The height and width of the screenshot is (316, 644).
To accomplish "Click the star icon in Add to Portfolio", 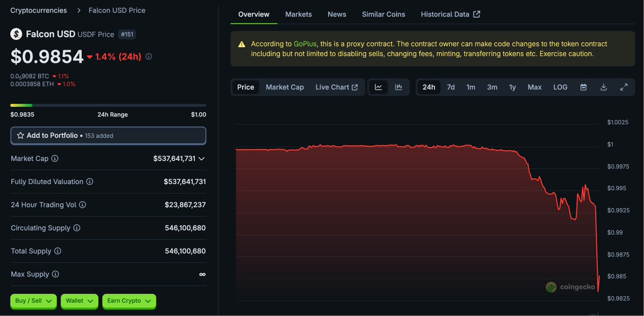I will click(x=20, y=136).
